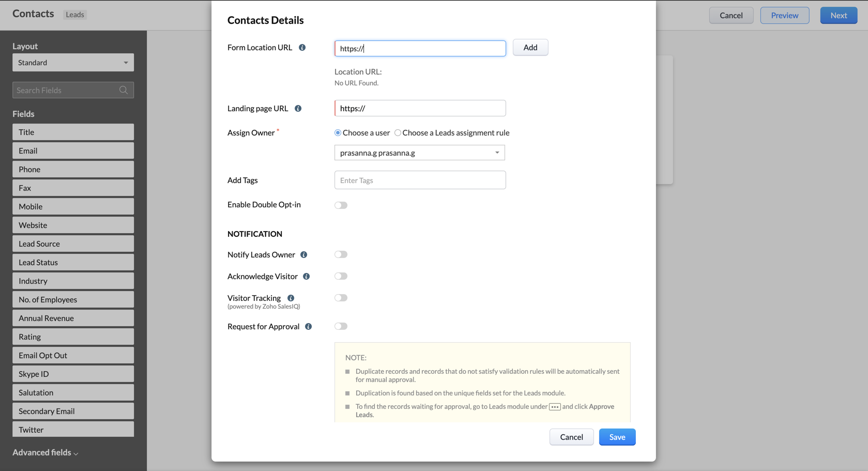Select the Email Opt Out field item
Viewport: 868px width, 471px height.
73,355
